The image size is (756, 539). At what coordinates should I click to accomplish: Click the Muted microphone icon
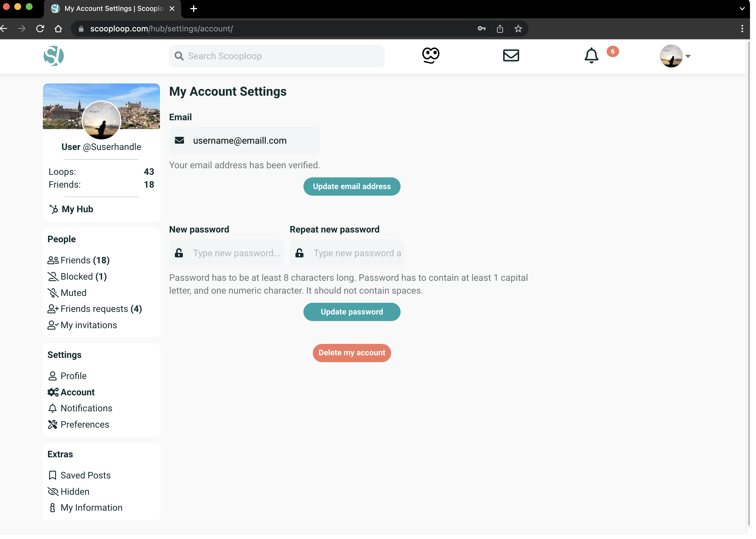click(x=53, y=293)
